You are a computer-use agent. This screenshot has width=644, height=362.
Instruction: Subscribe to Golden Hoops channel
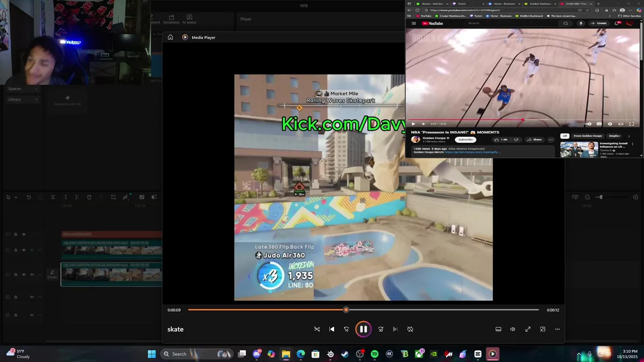tap(465, 139)
